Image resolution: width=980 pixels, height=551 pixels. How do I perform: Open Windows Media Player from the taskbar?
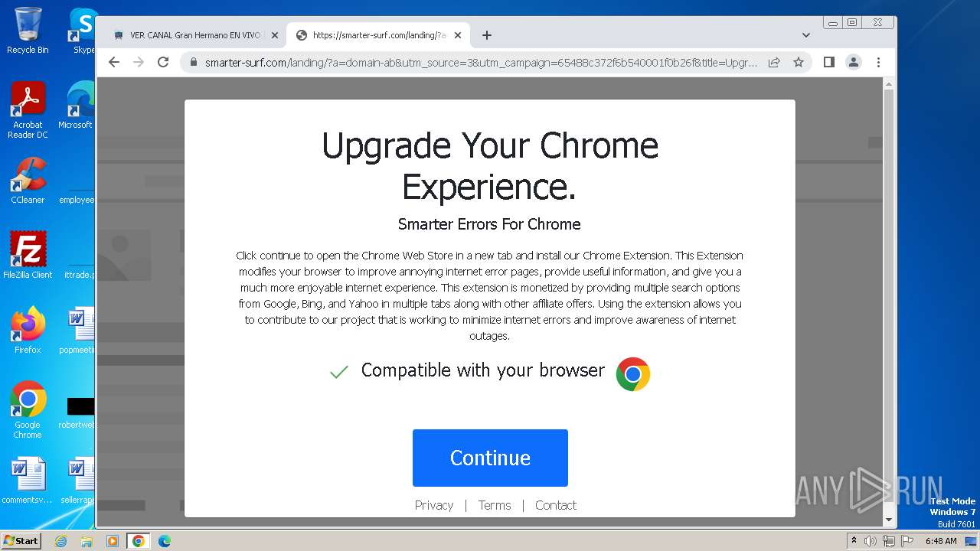tap(113, 541)
